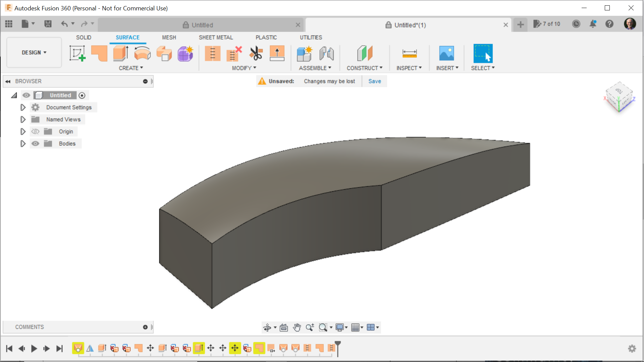Click the Create Sketch icon
Viewport: 644px width, 362px height.
point(77,53)
